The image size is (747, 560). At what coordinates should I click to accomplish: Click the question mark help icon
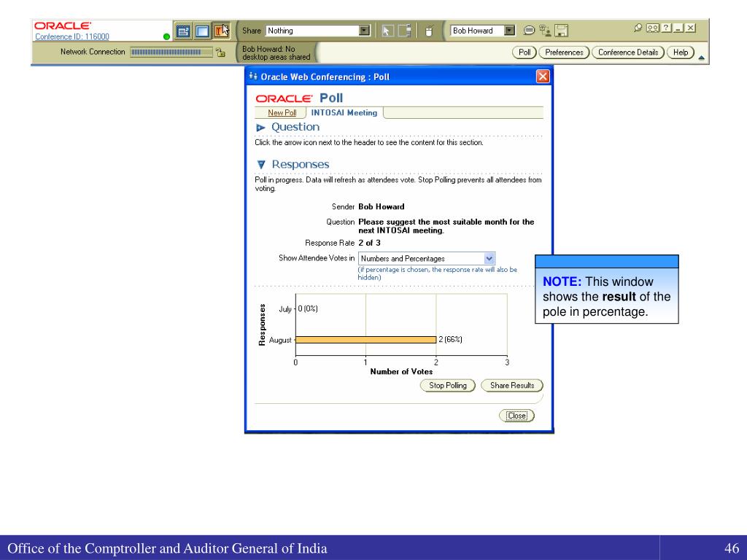(667, 28)
